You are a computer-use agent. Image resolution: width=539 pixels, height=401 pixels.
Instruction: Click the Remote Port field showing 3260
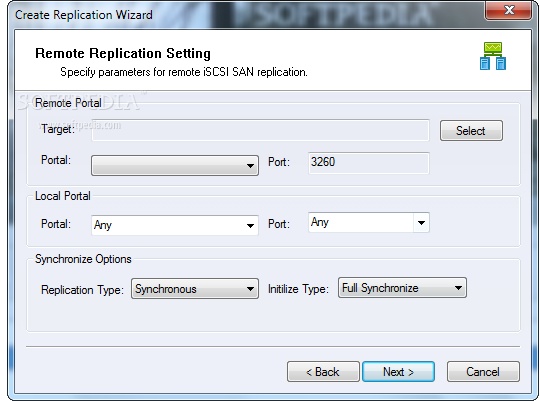pos(368,163)
